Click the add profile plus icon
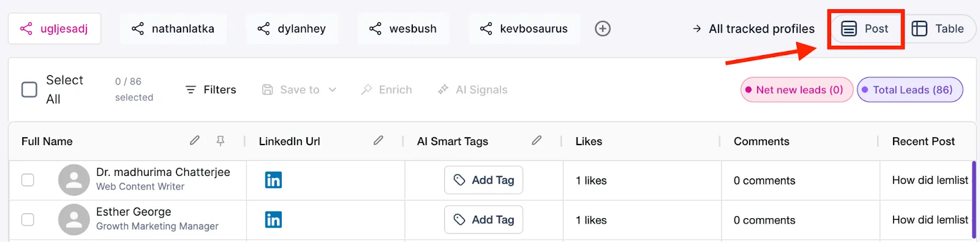Viewport: 980px width, 242px height. [x=603, y=29]
